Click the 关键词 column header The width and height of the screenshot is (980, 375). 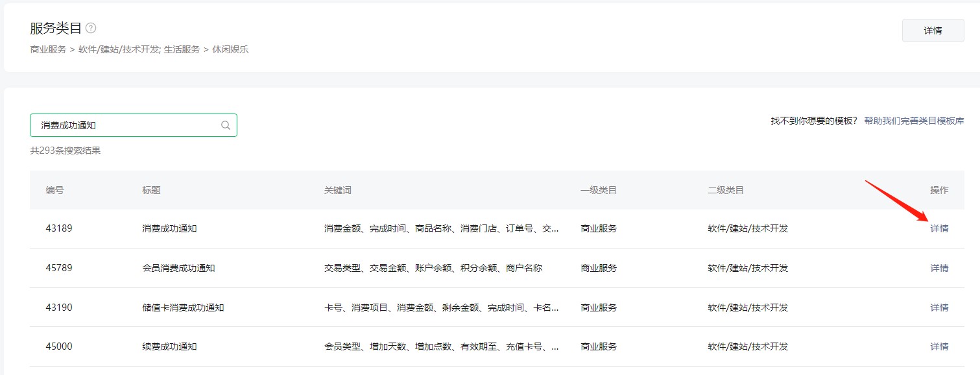point(337,190)
